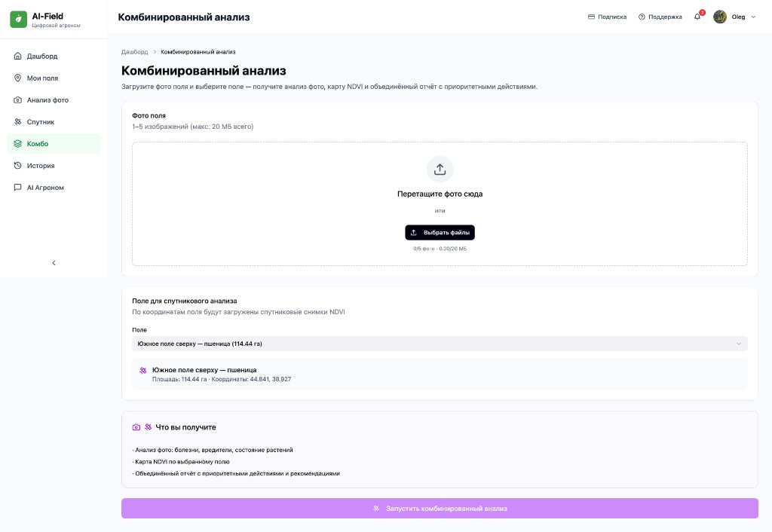Screen dimensions: 772x532
Task: Click the Dashboard home icon in sidebar
Action: coord(18,57)
